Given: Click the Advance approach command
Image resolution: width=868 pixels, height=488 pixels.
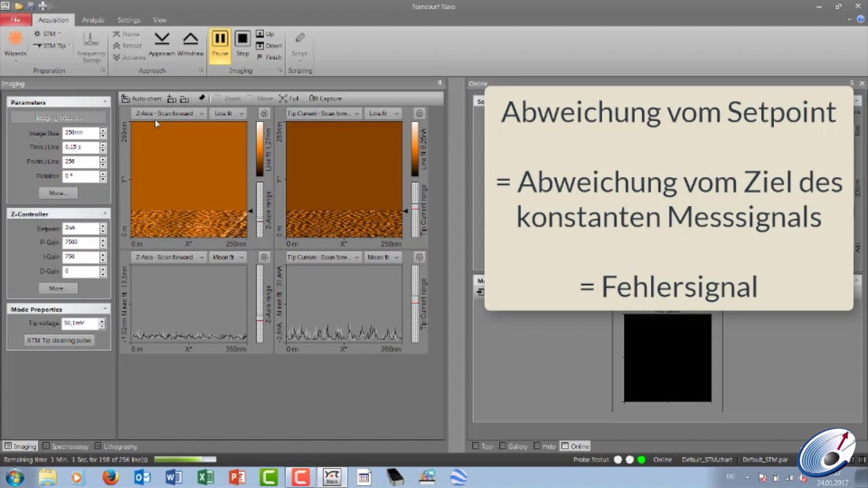Looking at the screenshot, I should click(129, 58).
